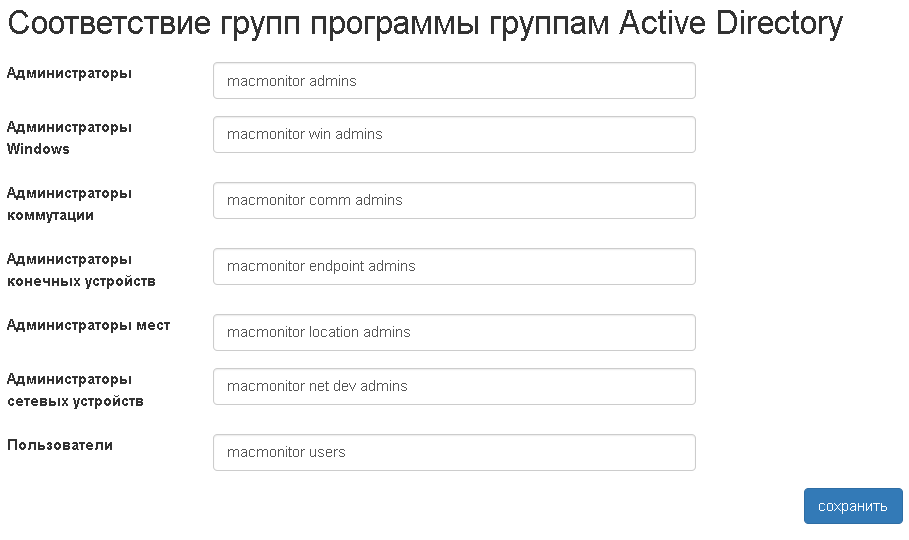Click the Active Directory page heading

coord(425,24)
